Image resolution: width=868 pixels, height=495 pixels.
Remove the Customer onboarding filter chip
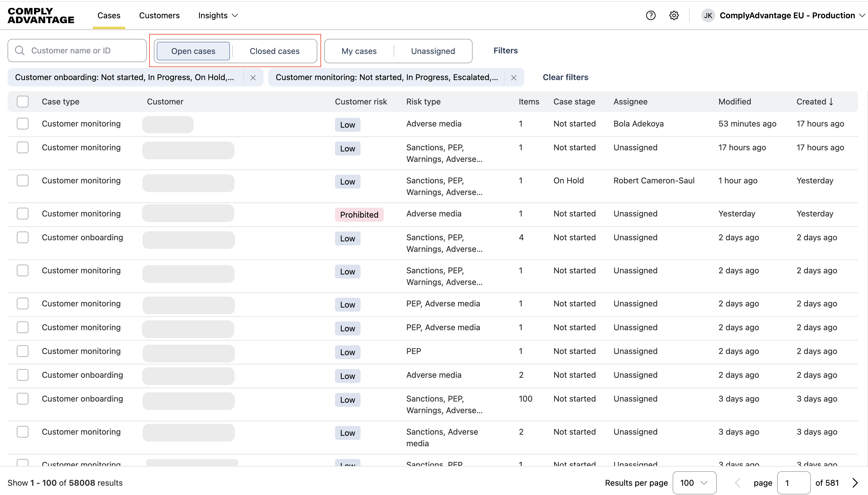pos(253,77)
